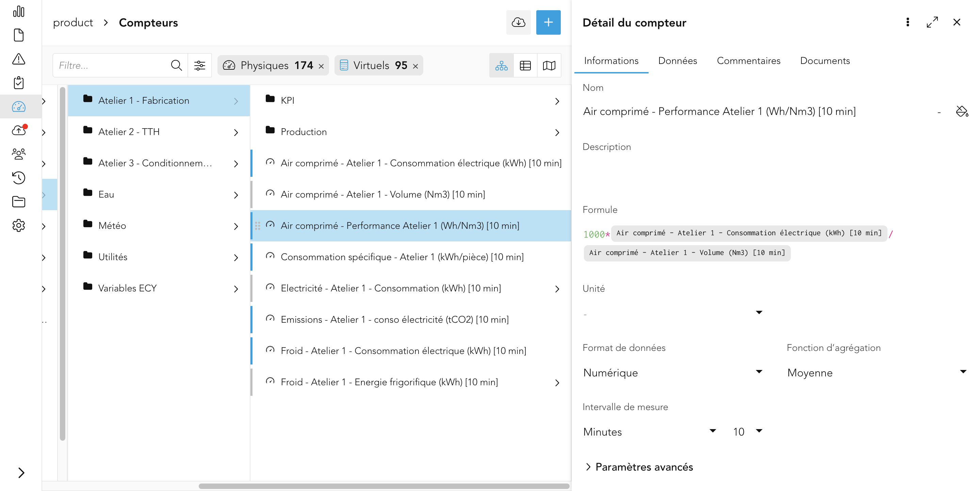Select the meters gauge sidebar icon
Viewport: 980px width, 491px height.
tap(19, 107)
